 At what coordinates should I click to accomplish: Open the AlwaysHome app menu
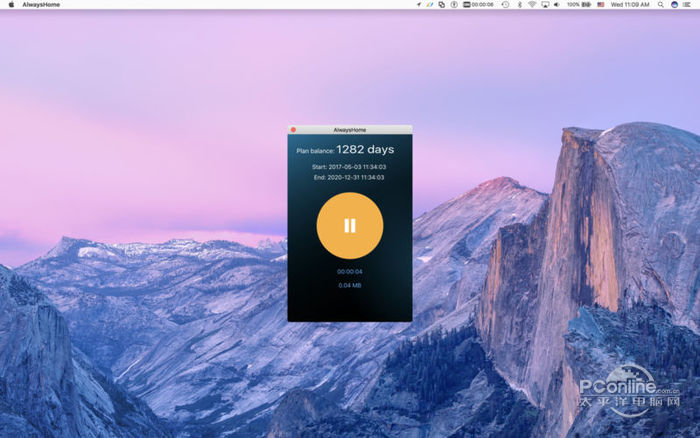coord(41,4)
